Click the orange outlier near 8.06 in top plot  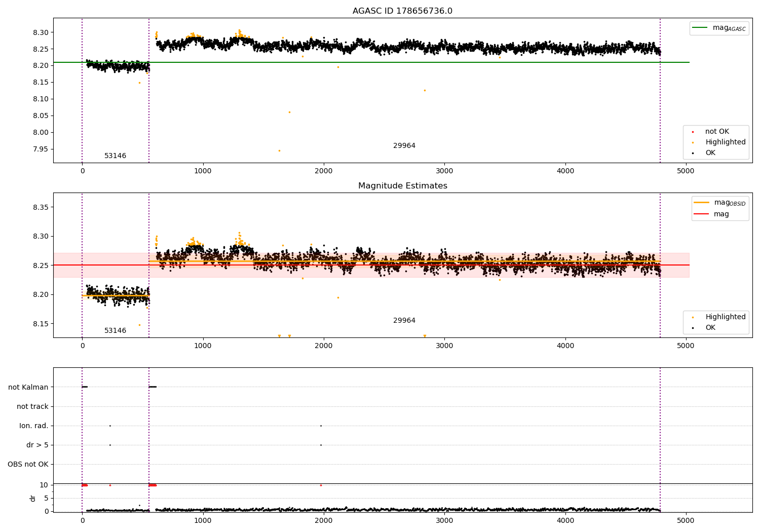(x=289, y=112)
